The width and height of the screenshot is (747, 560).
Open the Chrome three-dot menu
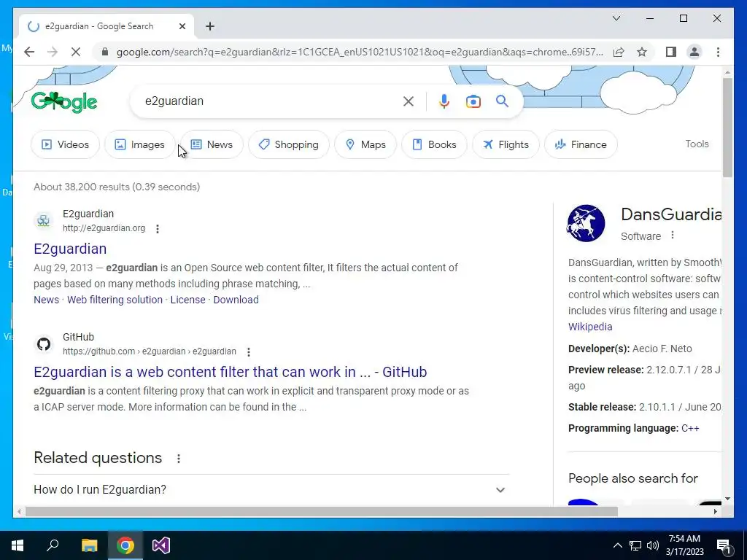tap(718, 52)
